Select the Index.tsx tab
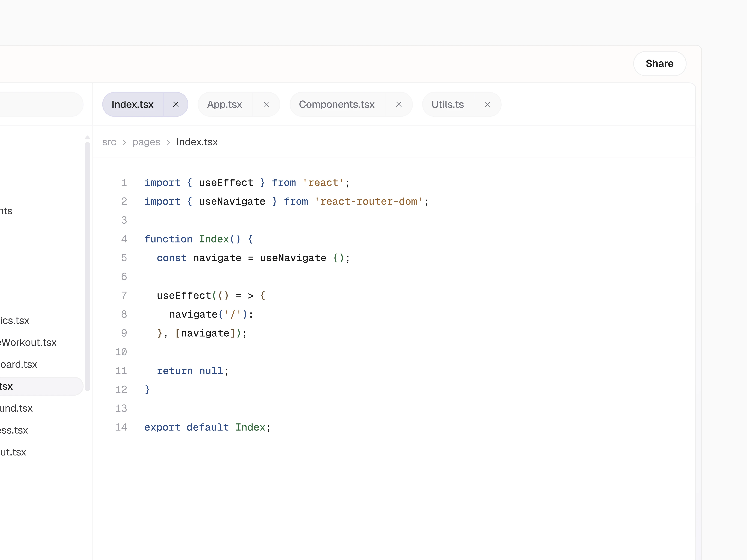 [x=133, y=104]
